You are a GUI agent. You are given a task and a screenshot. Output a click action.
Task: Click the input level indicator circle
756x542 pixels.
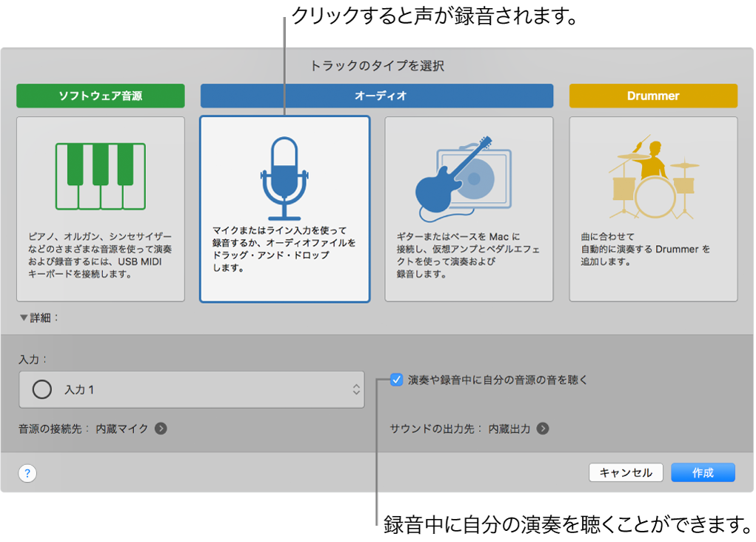click(41, 389)
